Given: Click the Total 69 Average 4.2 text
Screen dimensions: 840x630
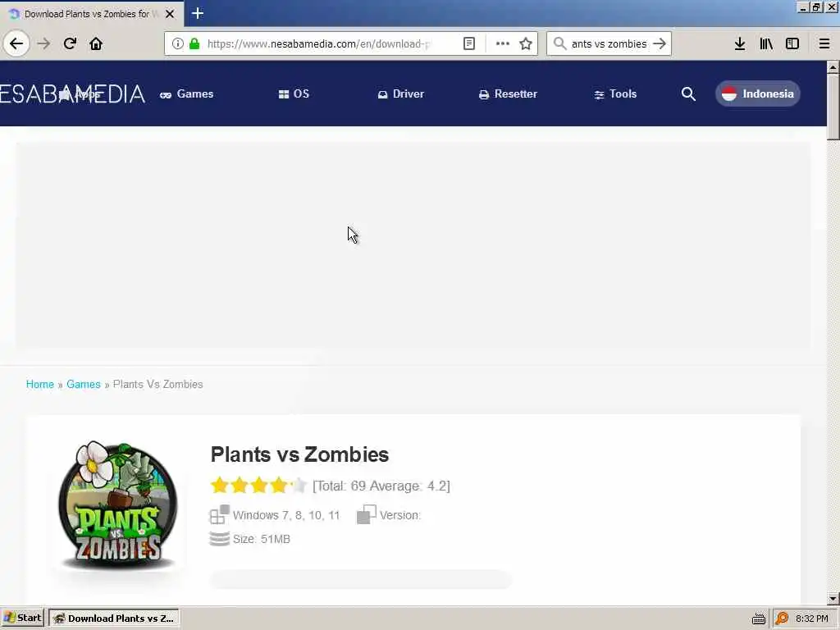Looking at the screenshot, I should tap(381, 486).
